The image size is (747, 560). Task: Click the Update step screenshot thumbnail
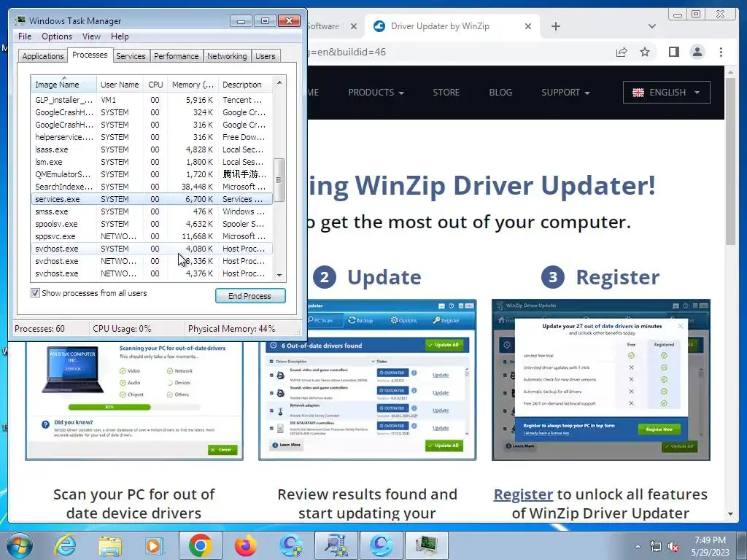(368, 379)
